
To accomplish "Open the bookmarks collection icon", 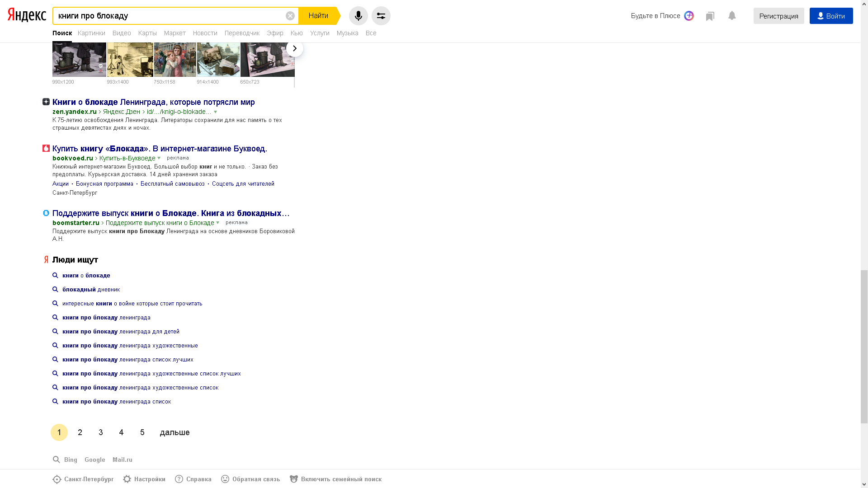I will 710,16.
